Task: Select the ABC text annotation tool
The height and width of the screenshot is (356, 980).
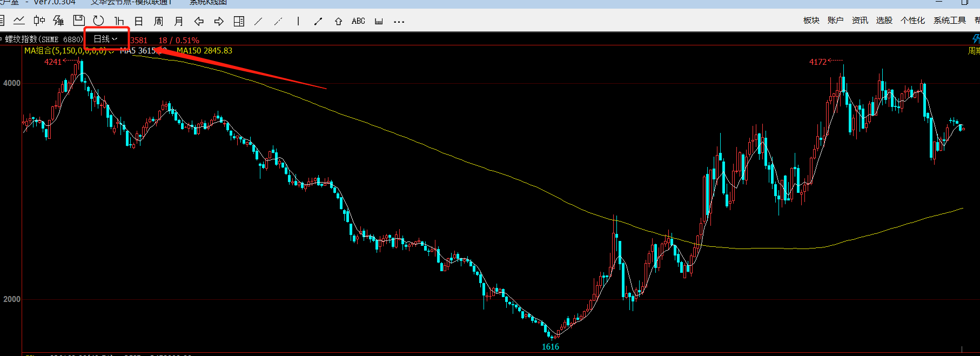Action: click(358, 21)
